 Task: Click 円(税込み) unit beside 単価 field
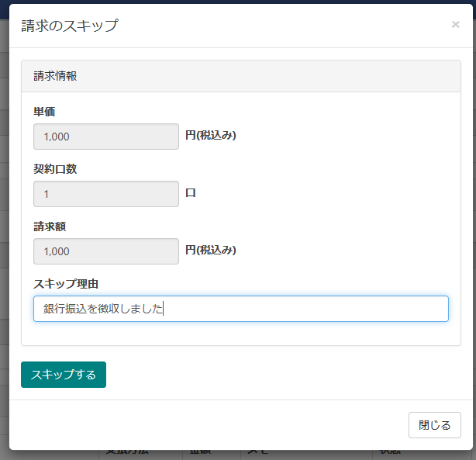coord(211,136)
